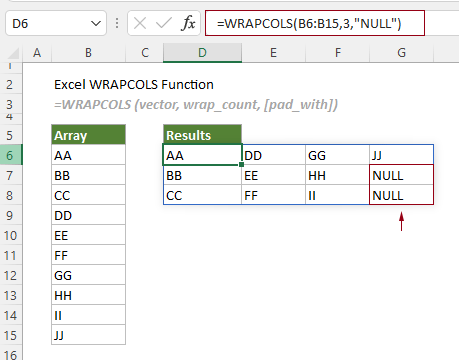Select Array cell 'II' in column B
The height and width of the screenshot is (360, 459).
[88, 315]
